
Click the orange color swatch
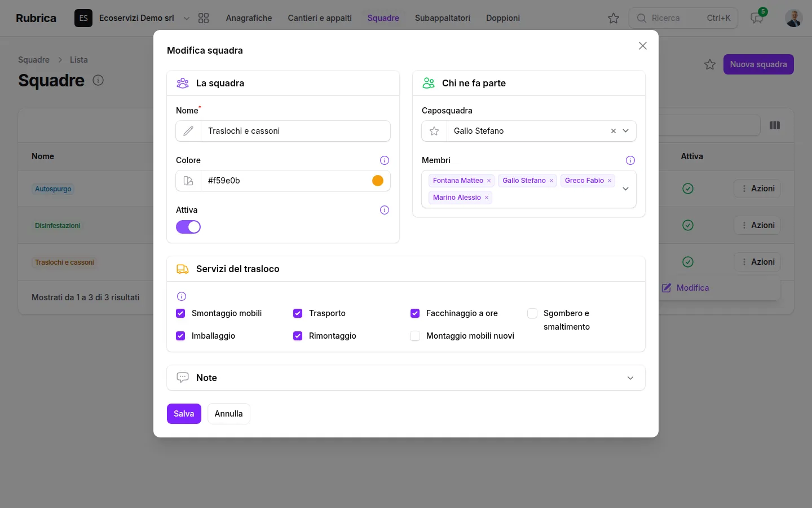point(378,181)
